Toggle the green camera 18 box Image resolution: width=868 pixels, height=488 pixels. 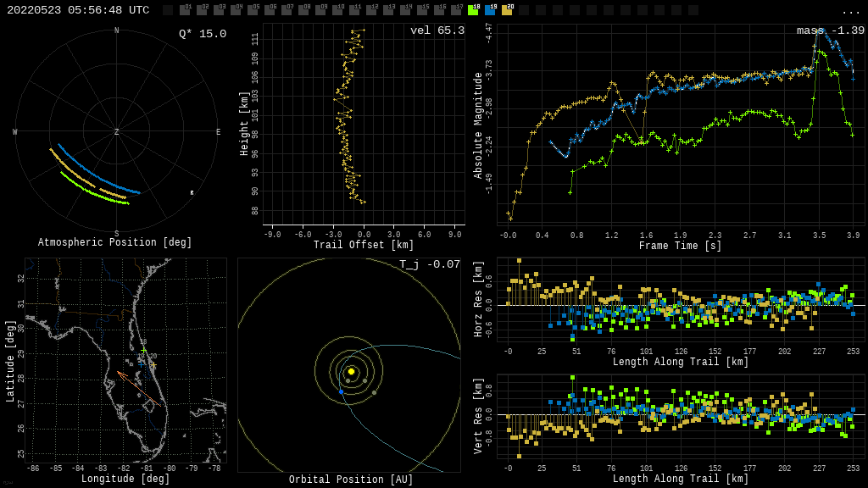[473, 10]
